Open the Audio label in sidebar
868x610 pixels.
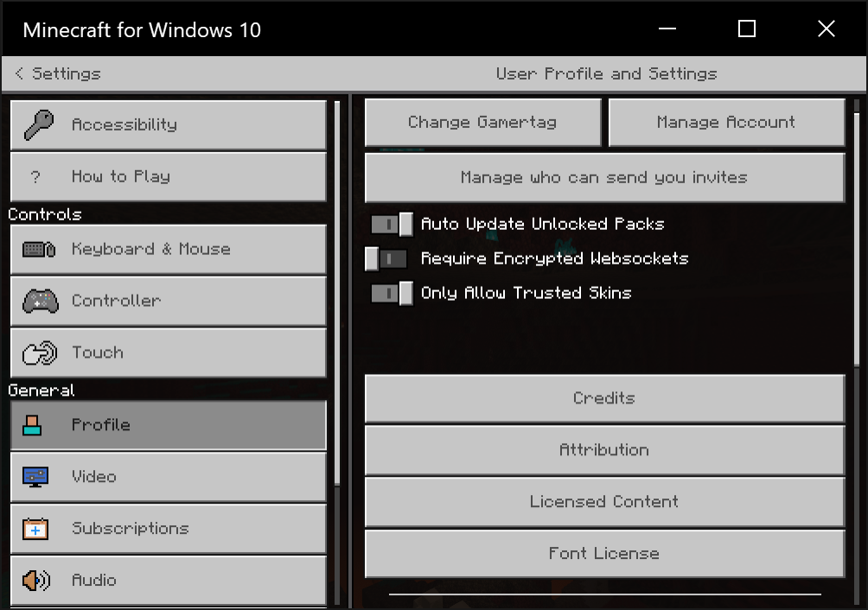point(94,580)
